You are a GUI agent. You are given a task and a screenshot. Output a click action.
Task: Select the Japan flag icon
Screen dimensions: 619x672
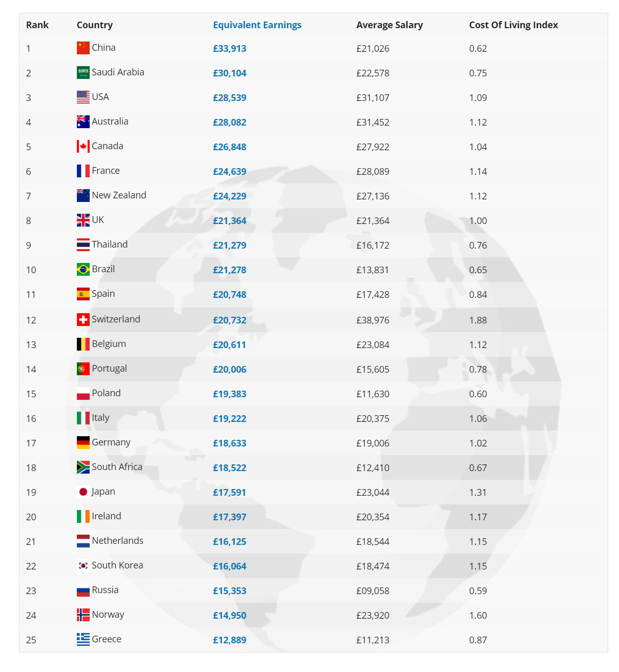(83, 492)
